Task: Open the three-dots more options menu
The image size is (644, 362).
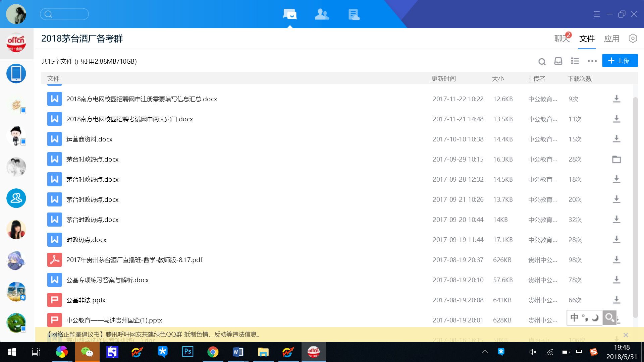Action: [x=592, y=61]
